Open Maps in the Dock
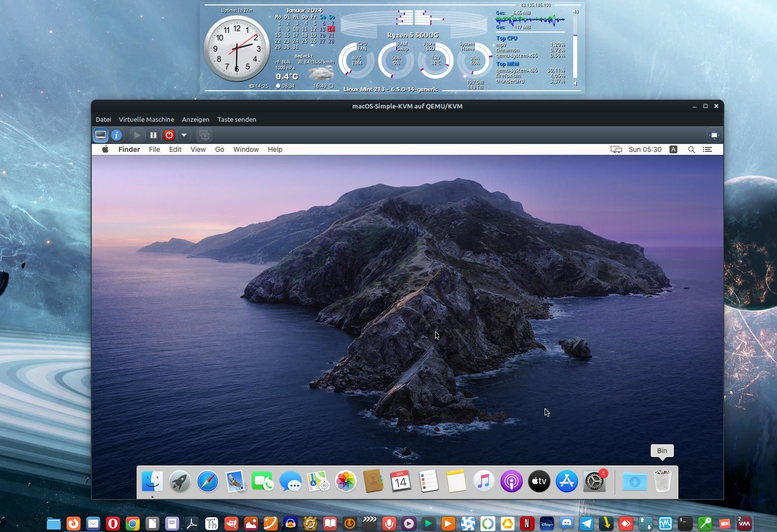777x532 pixels. click(318, 481)
